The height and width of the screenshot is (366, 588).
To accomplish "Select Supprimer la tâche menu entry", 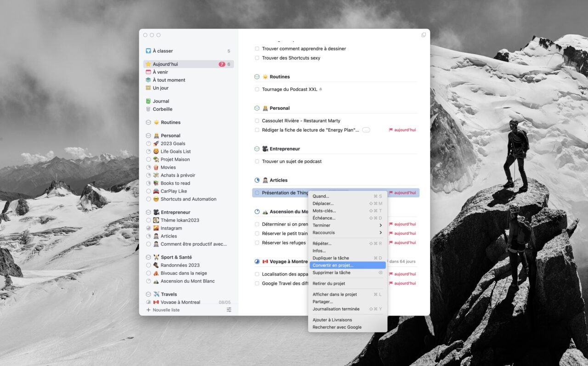I will pos(347,273).
